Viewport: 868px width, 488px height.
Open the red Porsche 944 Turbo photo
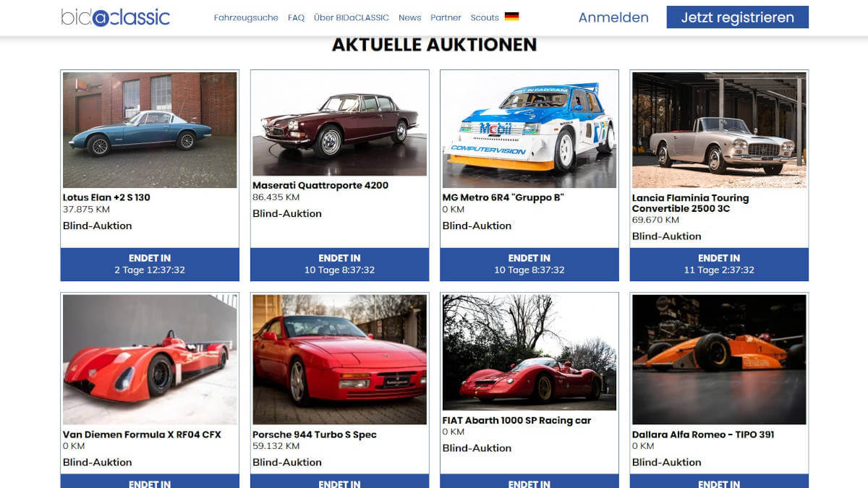[x=339, y=359]
